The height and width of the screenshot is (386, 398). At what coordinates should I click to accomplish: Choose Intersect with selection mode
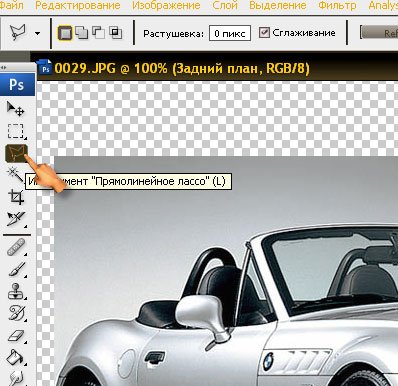pyautogui.click(x=116, y=33)
